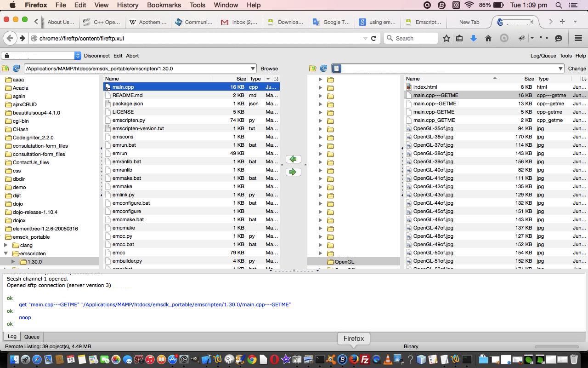Open the FireFTP Edit button

(x=118, y=56)
